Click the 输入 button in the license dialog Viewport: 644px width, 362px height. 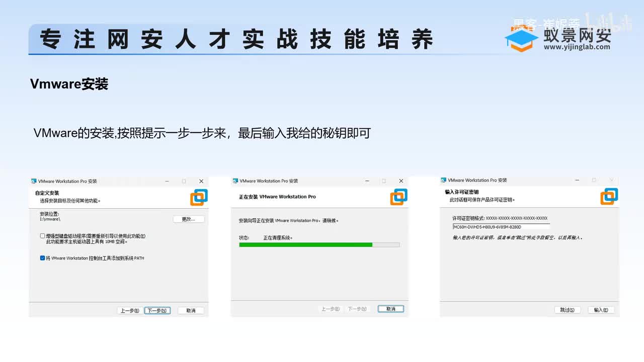click(601, 310)
